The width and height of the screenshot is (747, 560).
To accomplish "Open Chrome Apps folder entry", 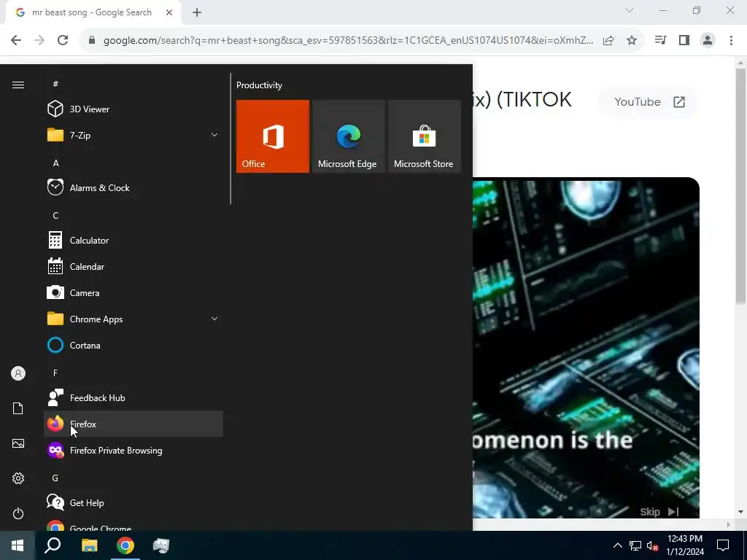I will [x=133, y=319].
